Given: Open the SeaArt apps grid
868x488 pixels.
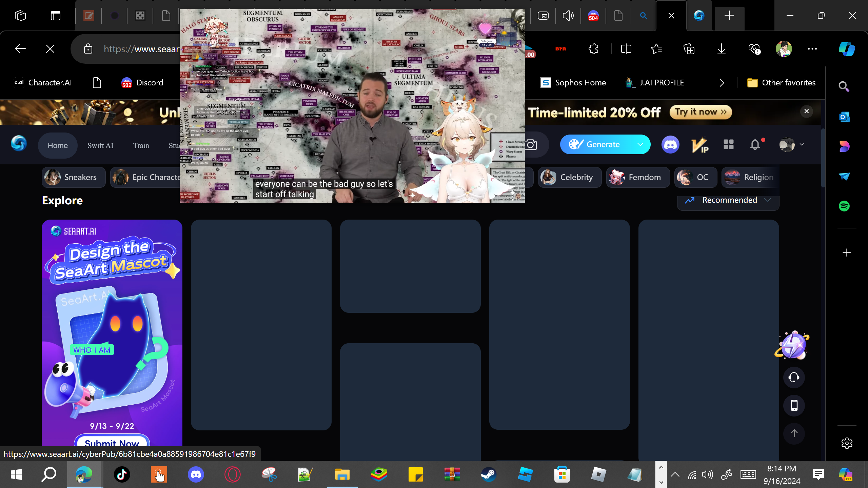Looking at the screenshot, I should [728, 145].
